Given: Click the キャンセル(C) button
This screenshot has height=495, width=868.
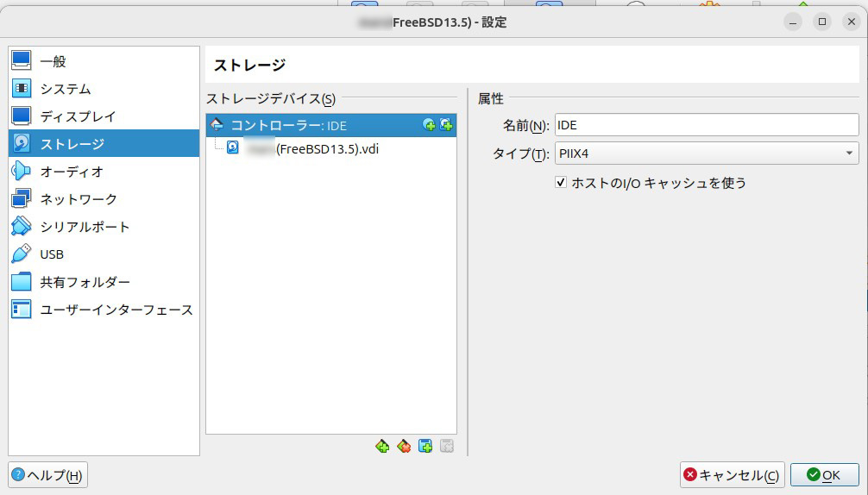Looking at the screenshot, I should (732, 475).
